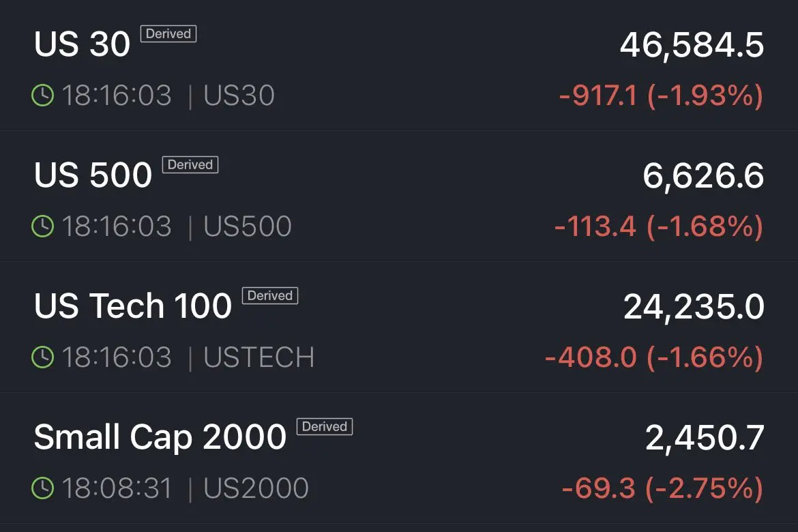Click the clock icon beside US500 ticker
Screen dimensions: 798x532
tap(42, 226)
